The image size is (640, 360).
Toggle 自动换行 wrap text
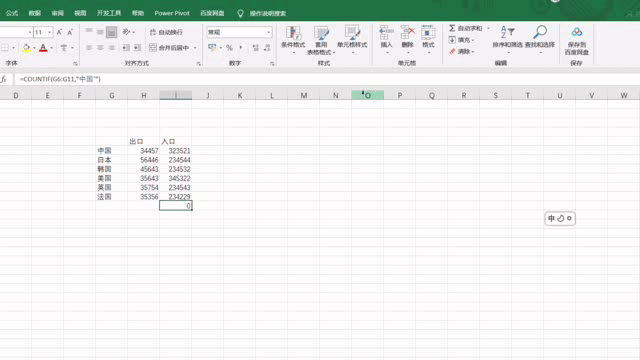167,32
